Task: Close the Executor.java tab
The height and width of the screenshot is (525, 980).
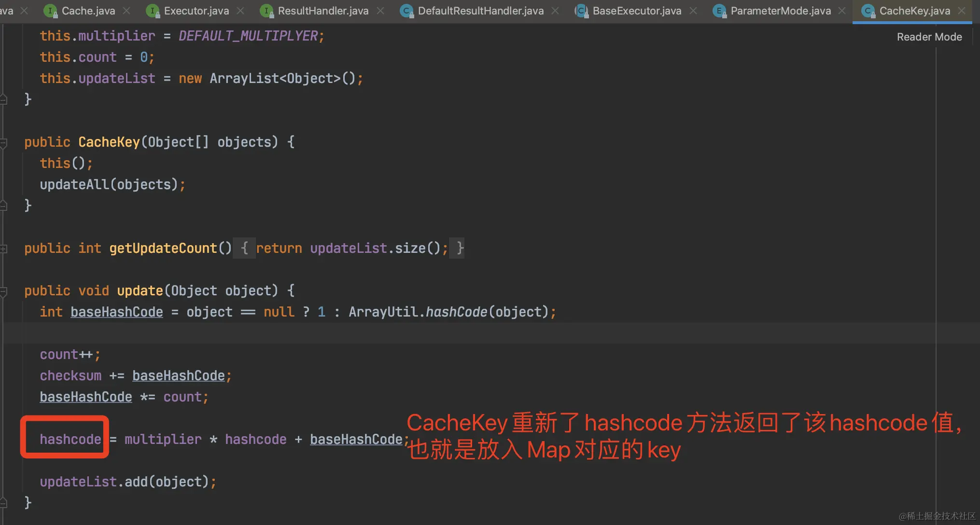Action: tap(240, 11)
